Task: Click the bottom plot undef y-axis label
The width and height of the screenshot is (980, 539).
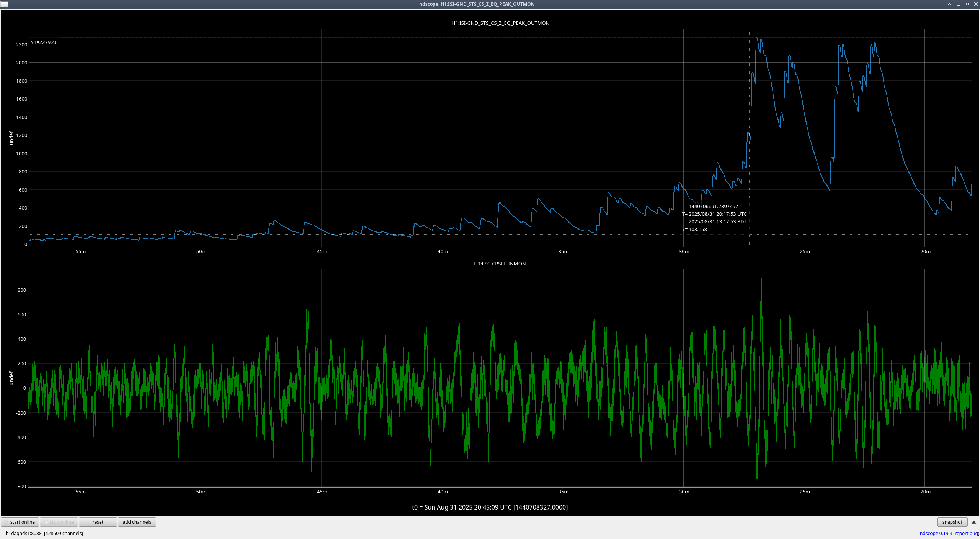Action: [x=11, y=378]
